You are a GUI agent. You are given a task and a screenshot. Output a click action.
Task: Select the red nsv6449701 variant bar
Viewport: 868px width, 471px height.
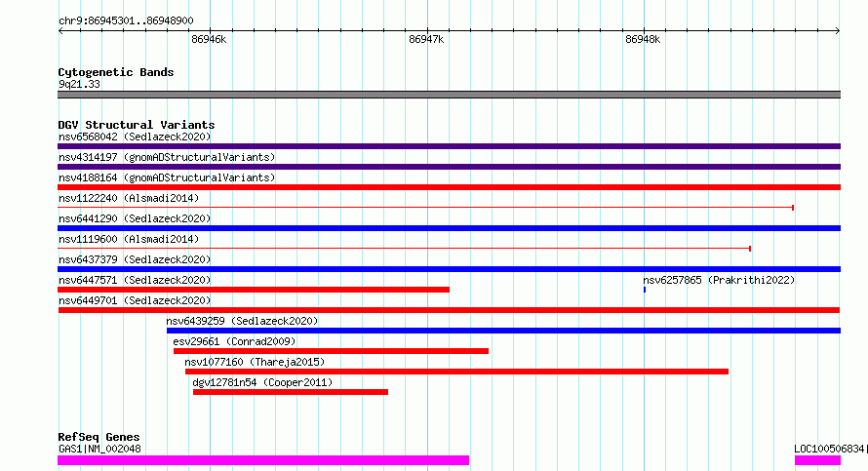click(449, 310)
